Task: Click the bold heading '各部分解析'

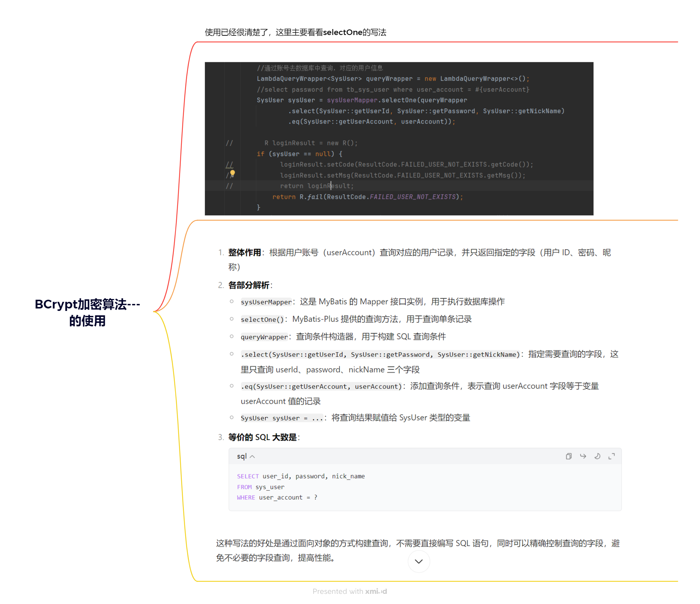Action: pyautogui.click(x=249, y=285)
